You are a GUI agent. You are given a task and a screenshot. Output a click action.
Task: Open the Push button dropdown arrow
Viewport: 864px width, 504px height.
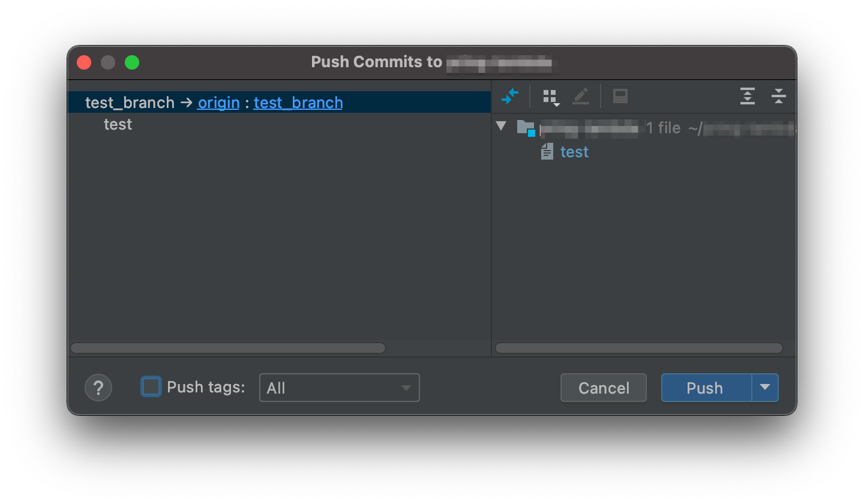click(x=765, y=388)
